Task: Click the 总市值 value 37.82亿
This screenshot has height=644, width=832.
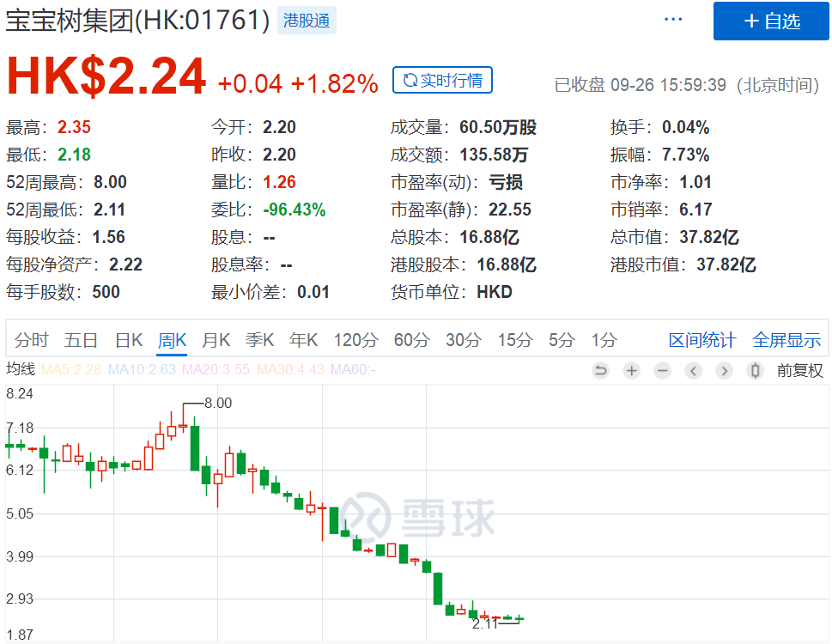Action: pyautogui.click(x=709, y=237)
